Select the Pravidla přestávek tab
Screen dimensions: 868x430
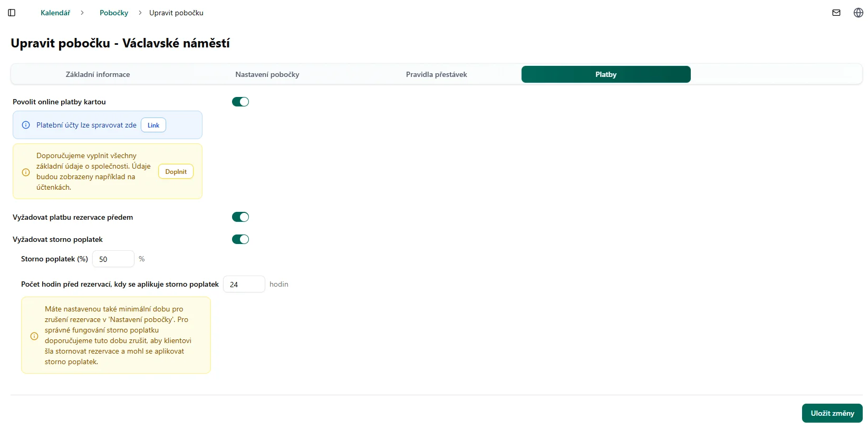436,74
